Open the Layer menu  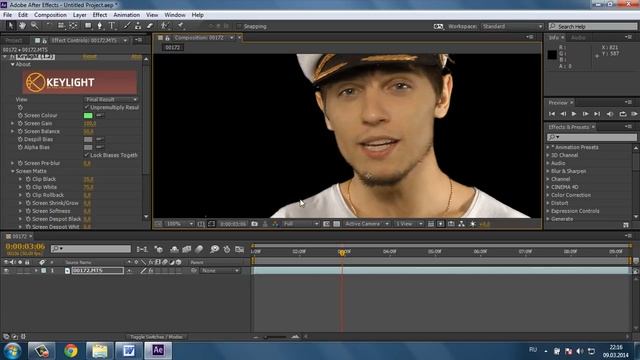click(x=80, y=15)
